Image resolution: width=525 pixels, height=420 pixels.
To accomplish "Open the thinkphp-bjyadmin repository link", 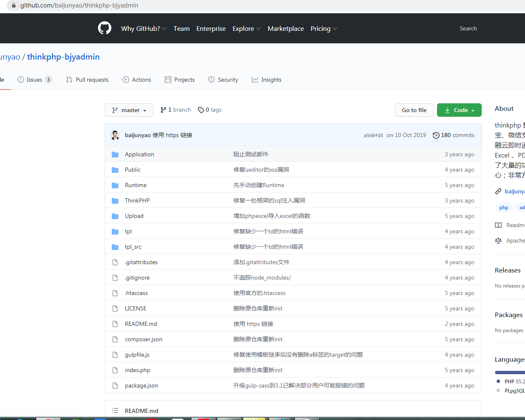I will (63, 57).
